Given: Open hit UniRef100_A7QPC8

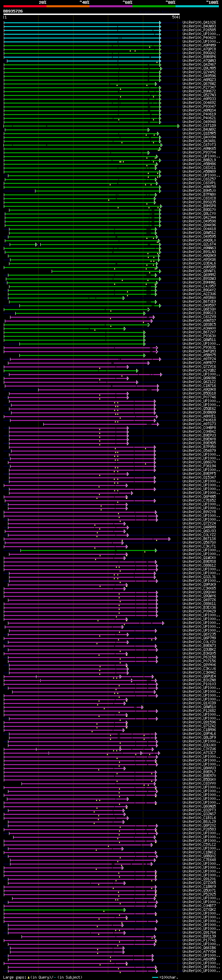Looking at the screenshot, I should (x=199, y=49).
